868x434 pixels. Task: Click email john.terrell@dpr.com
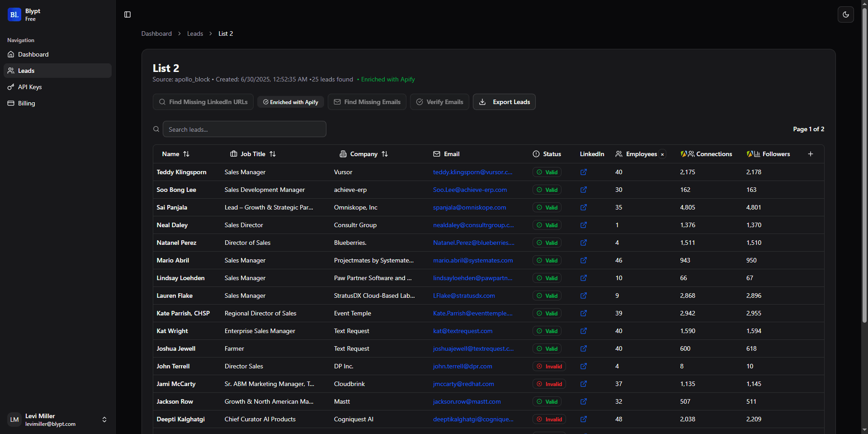[x=462, y=366]
